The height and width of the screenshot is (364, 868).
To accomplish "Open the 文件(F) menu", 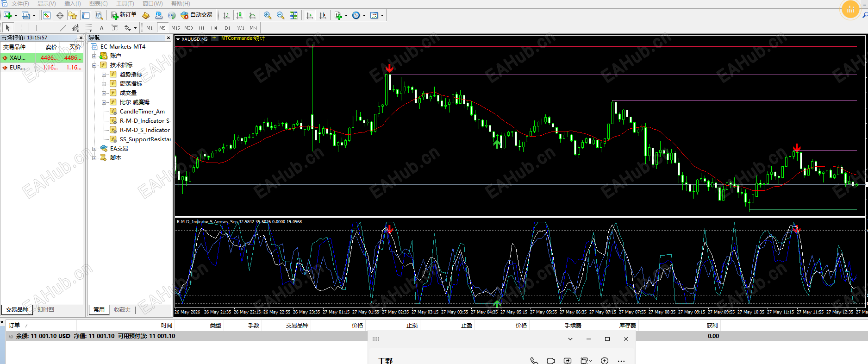I will coord(20,4).
